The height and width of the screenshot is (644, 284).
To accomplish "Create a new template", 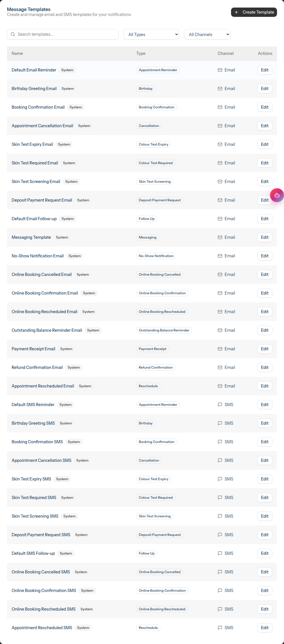I will coord(254,12).
